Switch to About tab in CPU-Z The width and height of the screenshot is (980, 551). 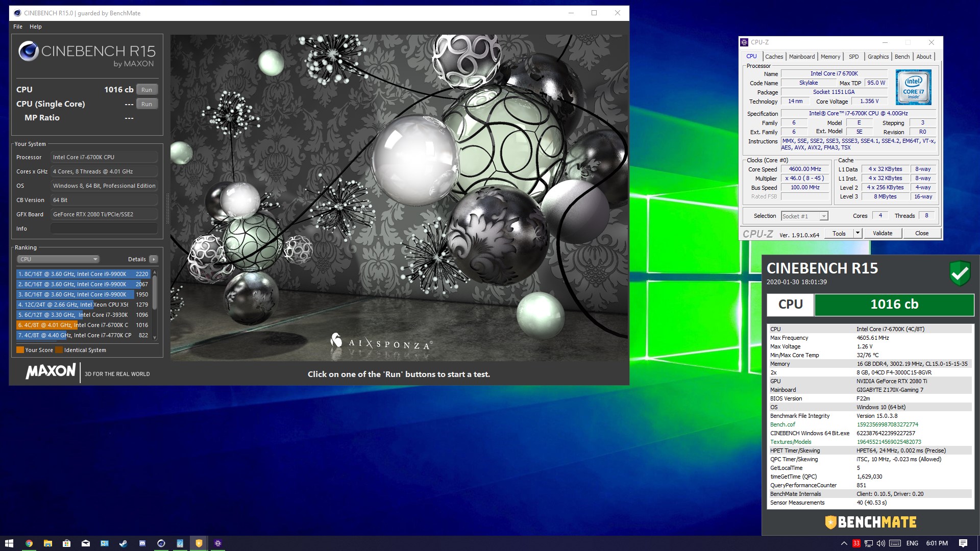click(x=924, y=57)
